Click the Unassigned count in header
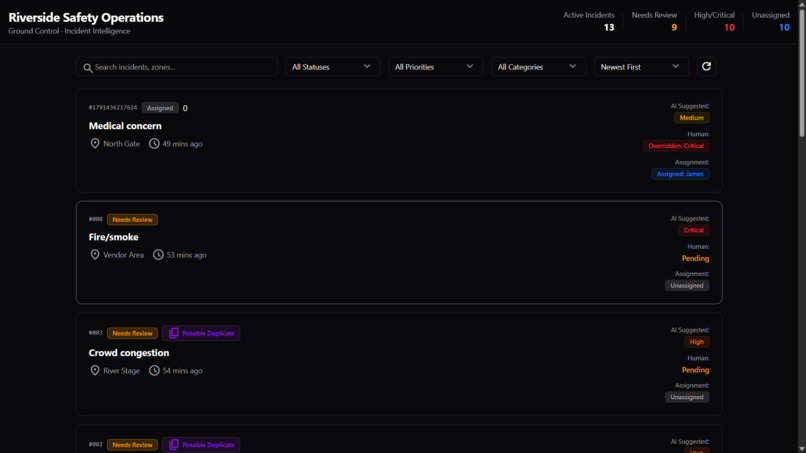Screen dimensions: 806x453 coord(784,27)
